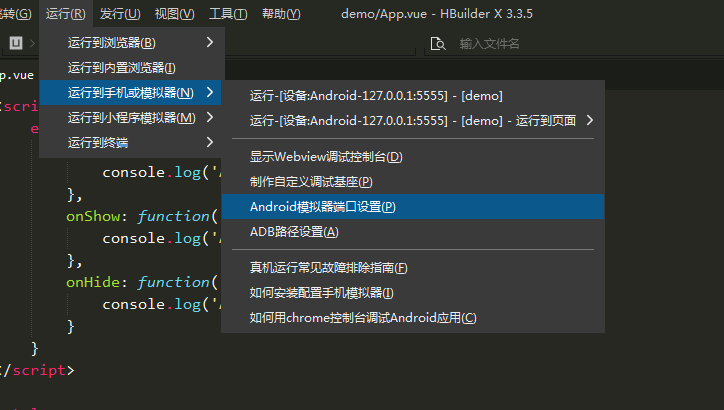Viewport: 724px width, 410px height.
Task: Select 制作自定义调试基座 menu item
Action: 311,182
